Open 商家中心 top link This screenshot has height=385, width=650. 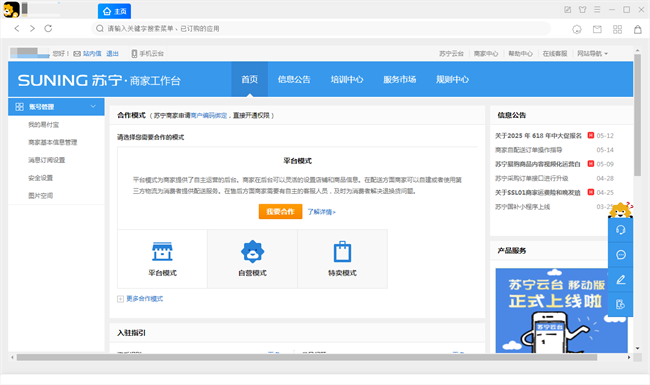(x=486, y=53)
